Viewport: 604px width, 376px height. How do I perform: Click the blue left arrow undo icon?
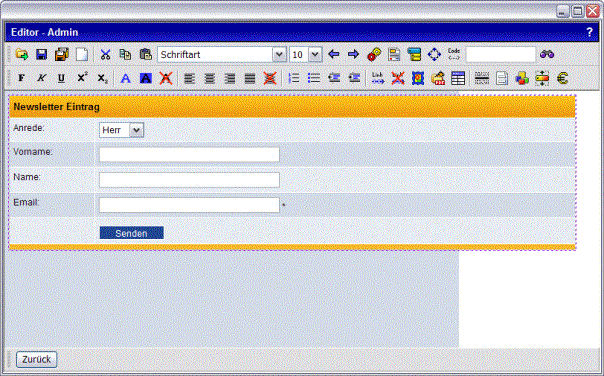pos(334,54)
